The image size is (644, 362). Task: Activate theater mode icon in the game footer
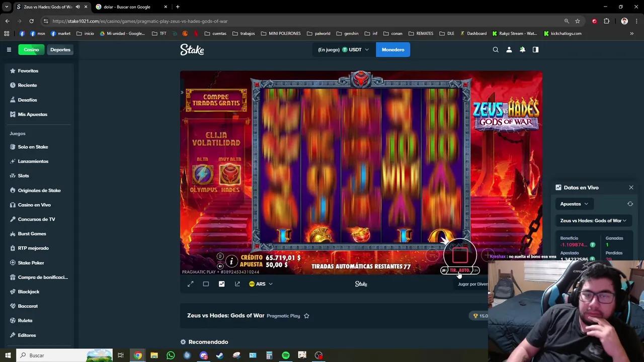tap(206, 284)
